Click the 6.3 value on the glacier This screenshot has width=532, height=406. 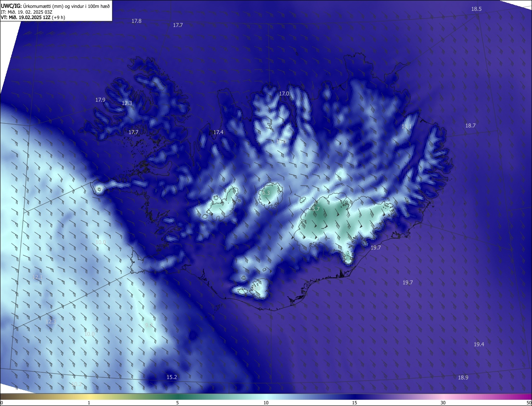point(266,193)
